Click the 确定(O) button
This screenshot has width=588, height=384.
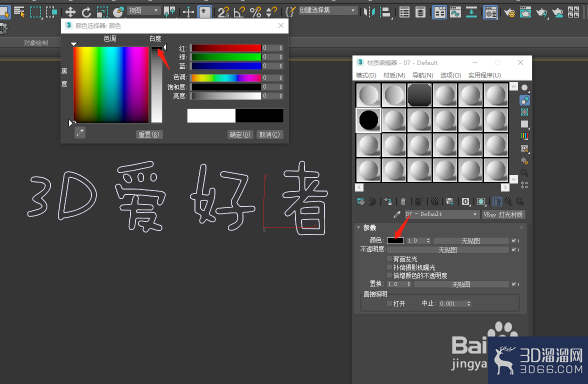tap(240, 134)
